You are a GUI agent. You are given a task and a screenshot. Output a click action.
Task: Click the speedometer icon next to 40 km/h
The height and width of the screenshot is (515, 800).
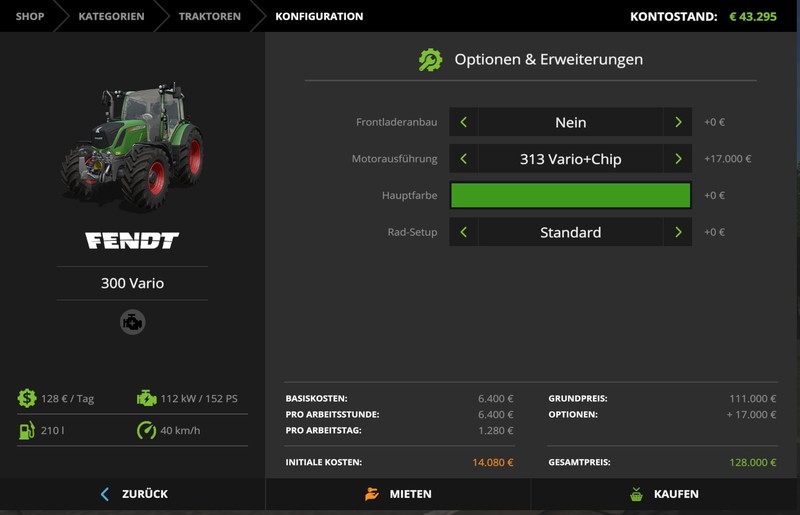coord(146,430)
